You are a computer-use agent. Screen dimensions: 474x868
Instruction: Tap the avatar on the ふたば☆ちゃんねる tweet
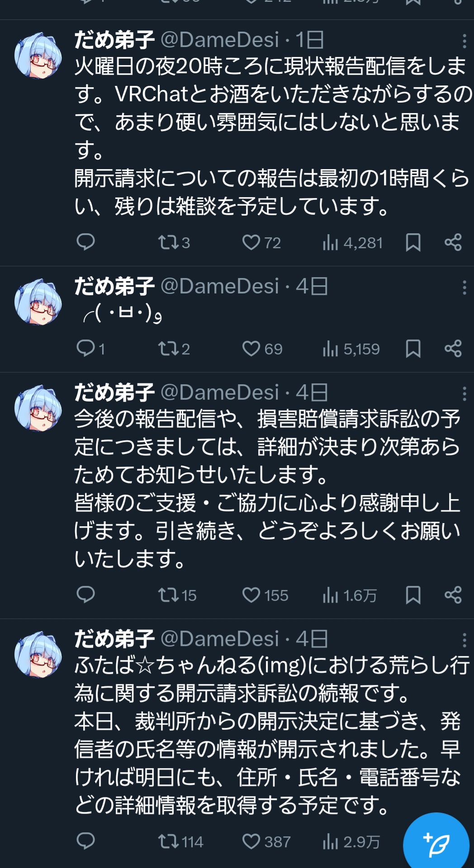[38, 654]
